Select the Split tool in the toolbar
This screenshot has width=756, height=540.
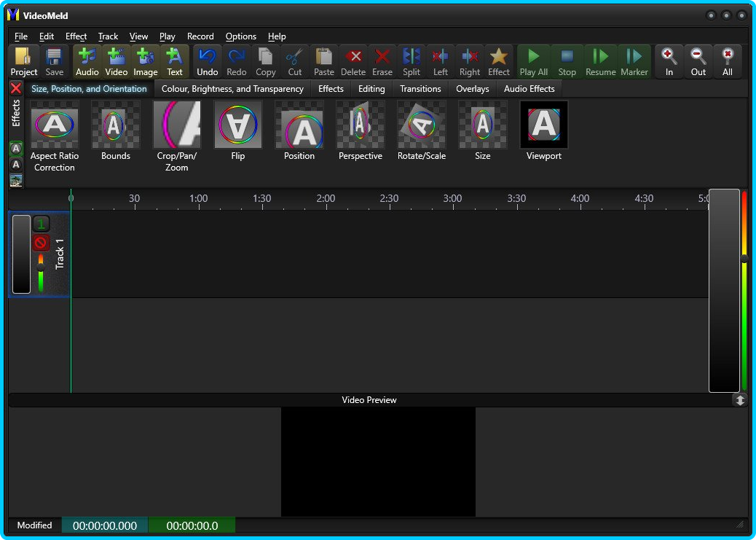tap(412, 62)
